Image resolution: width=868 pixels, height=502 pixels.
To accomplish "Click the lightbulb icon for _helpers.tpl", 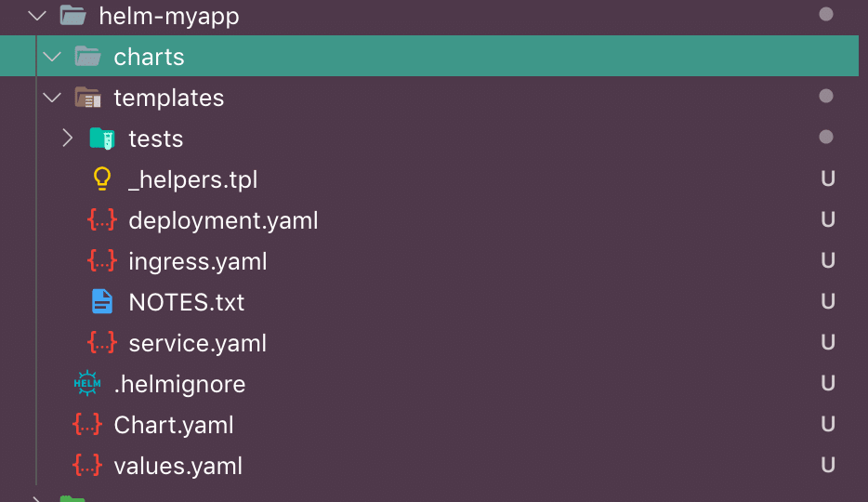I will pyautogui.click(x=102, y=179).
